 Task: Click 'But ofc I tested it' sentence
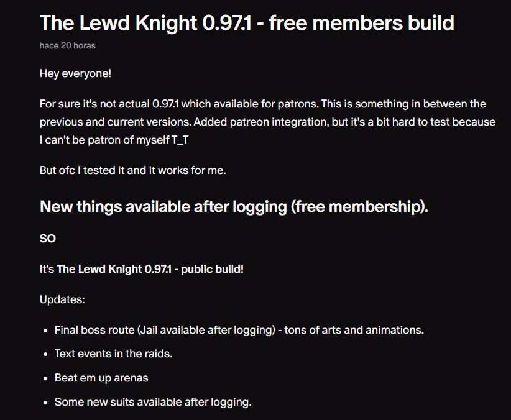[x=132, y=170]
